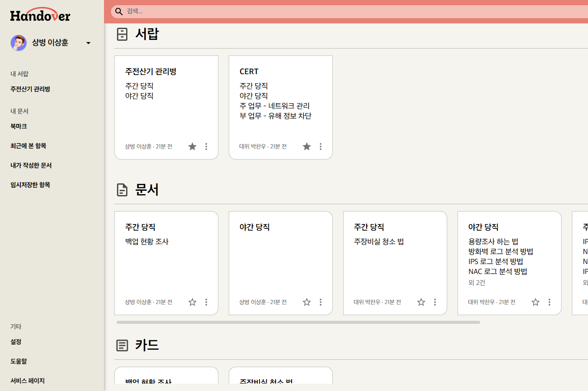Click 야간 당직 in 주전산기 관리병 drawer
This screenshot has width=588, height=391.
pyautogui.click(x=139, y=96)
